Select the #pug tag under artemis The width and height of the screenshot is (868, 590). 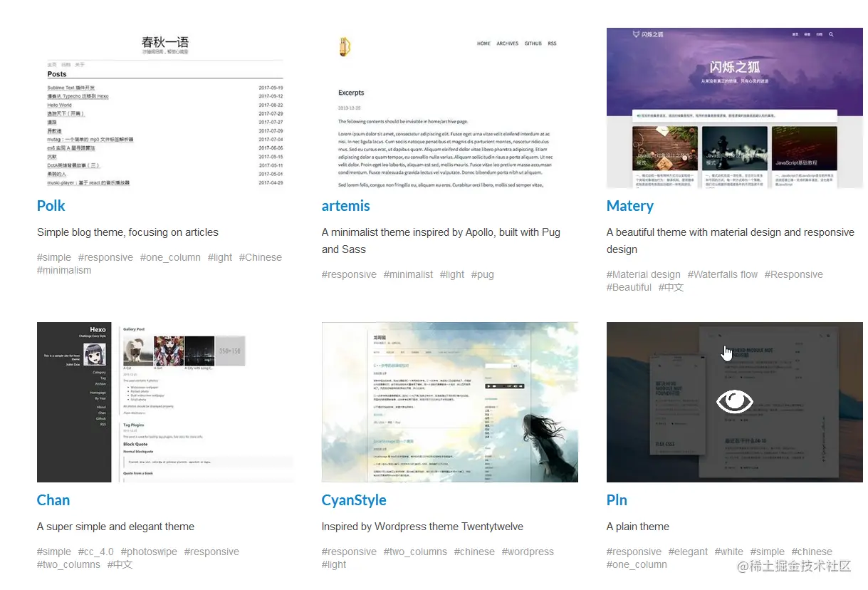click(x=483, y=274)
